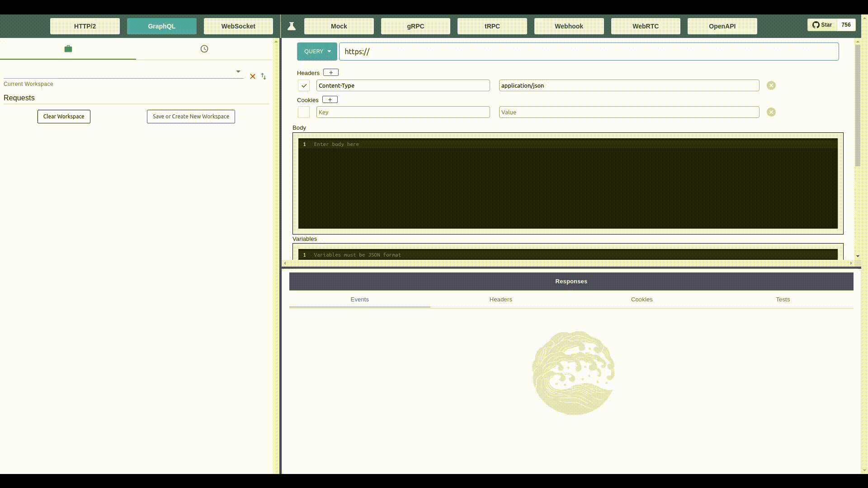Open the Headers response tab
This screenshot has width=868, height=488.
click(500, 300)
